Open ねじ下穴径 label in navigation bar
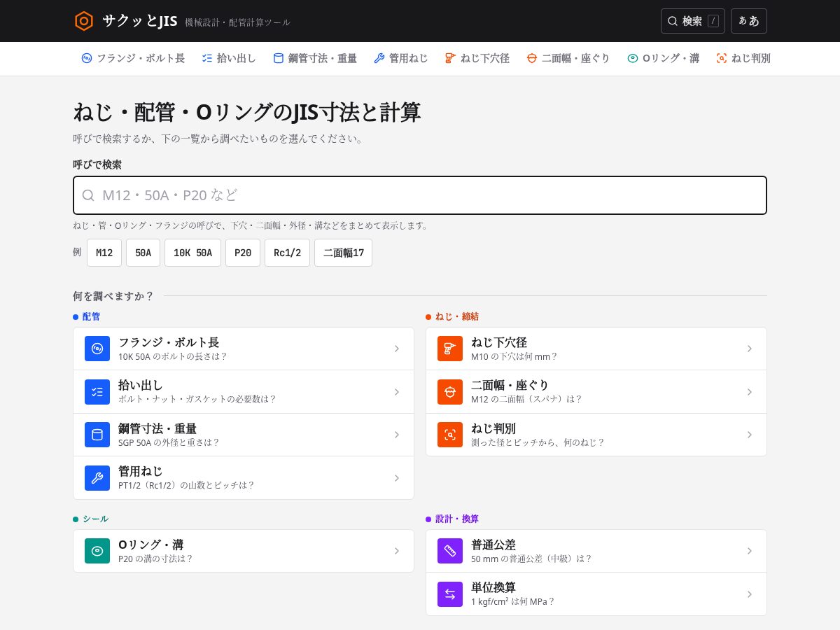 [x=485, y=59]
